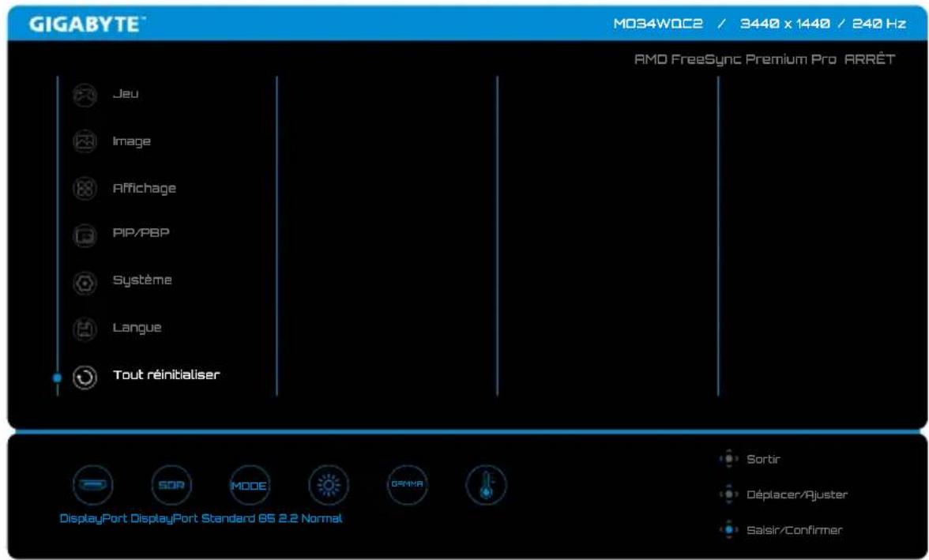Screen dimensions: 929x560
Task: Click the 240 Hz refresh rate
Action: point(879,24)
